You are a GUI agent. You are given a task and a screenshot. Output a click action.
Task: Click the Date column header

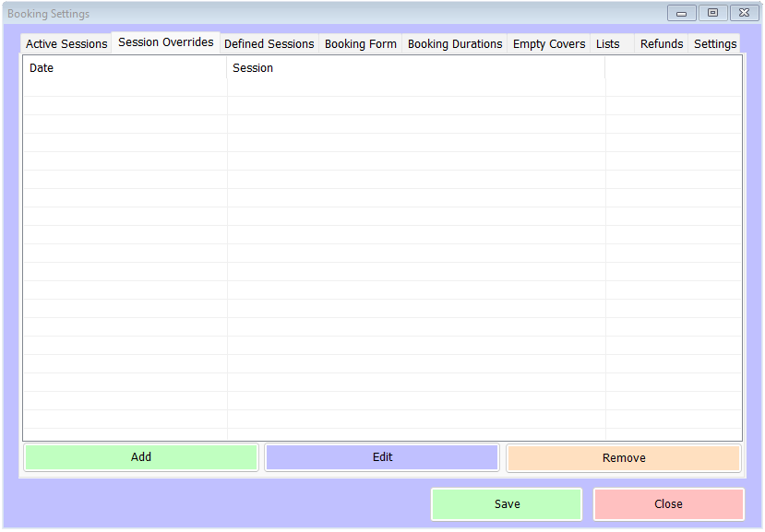click(x=125, y=68)
